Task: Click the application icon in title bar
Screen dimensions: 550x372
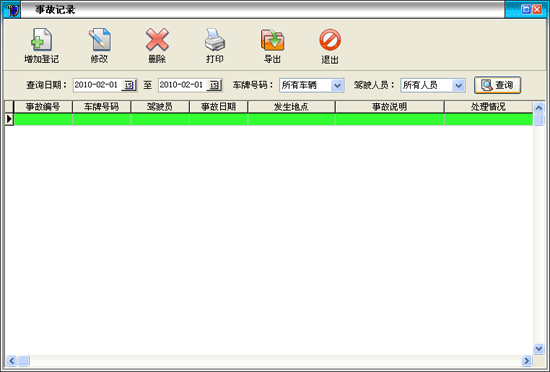Action: click(13, 10)
